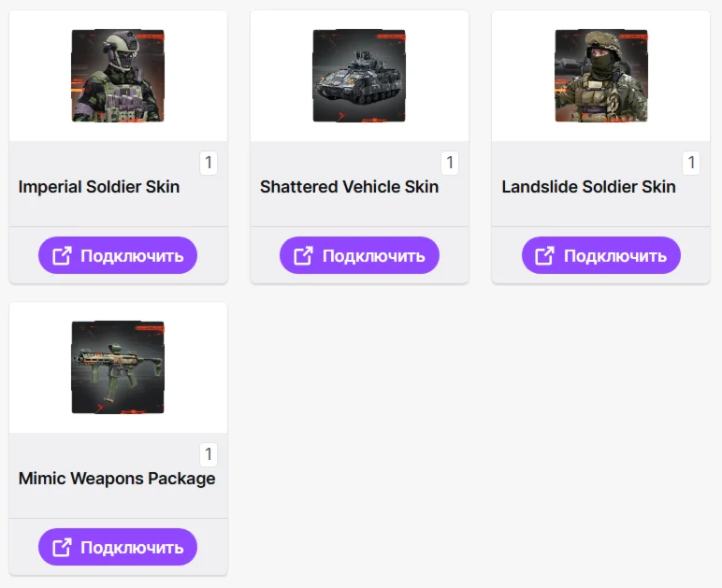Click the Imperial Soldier Skin title
722x588 pixels.
[99, 187]
